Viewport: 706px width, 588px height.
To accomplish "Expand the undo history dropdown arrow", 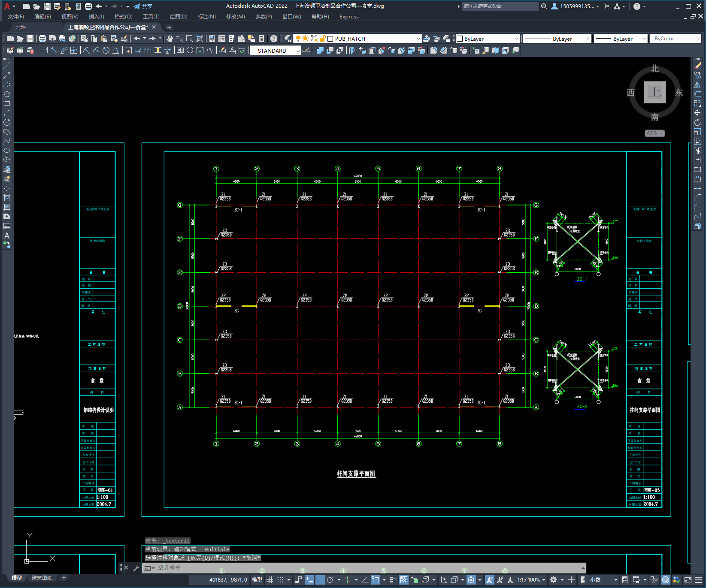I will [x=145, y=39].
